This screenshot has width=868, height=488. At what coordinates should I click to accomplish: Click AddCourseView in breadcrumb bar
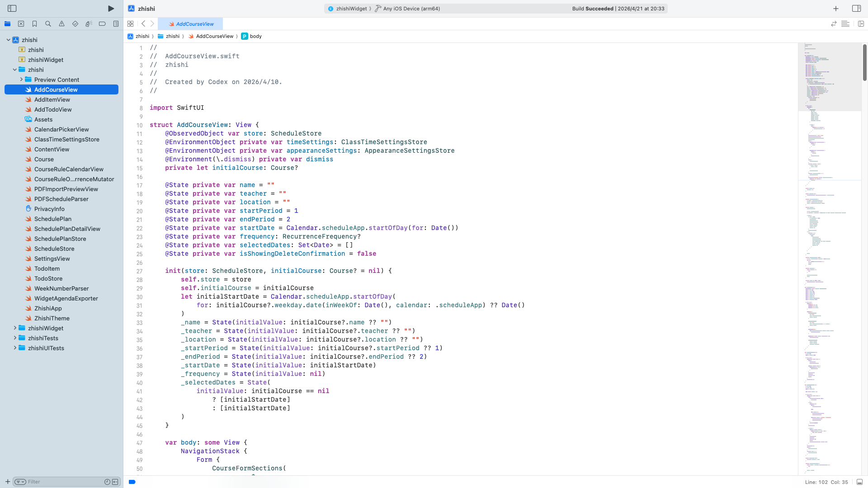pyautogui.click(x=211, y=36)
